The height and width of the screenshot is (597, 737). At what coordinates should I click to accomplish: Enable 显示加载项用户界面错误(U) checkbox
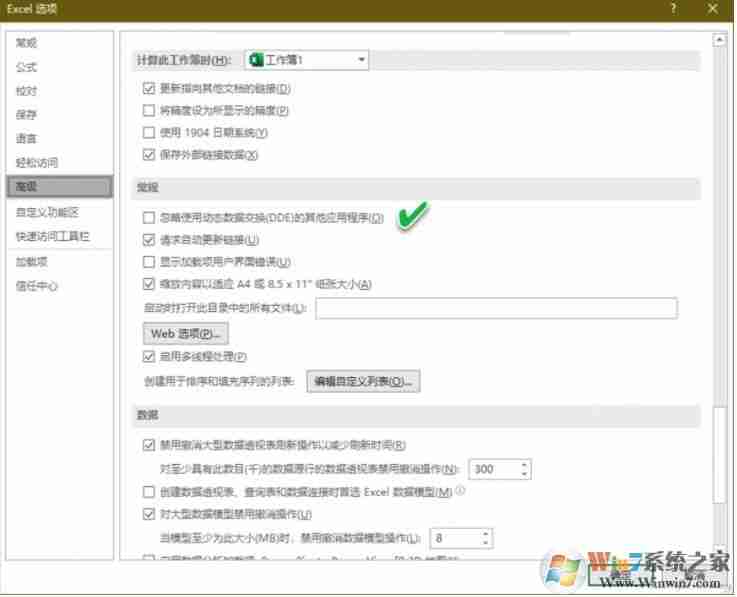(149, 261)
